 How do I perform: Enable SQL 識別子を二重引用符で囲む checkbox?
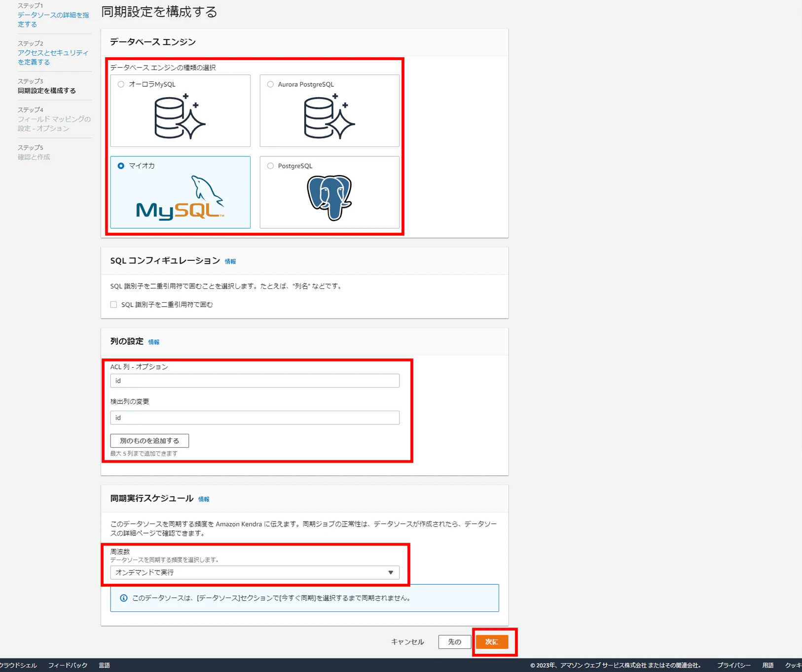(114, 305)
